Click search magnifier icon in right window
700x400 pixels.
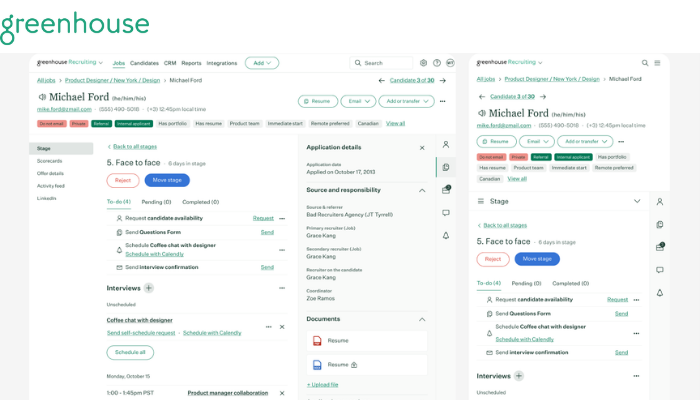coord(645,63)
